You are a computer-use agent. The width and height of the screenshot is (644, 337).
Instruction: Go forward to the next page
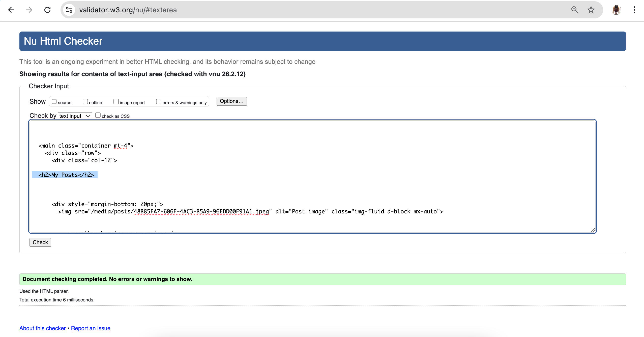tap(29, 10)
